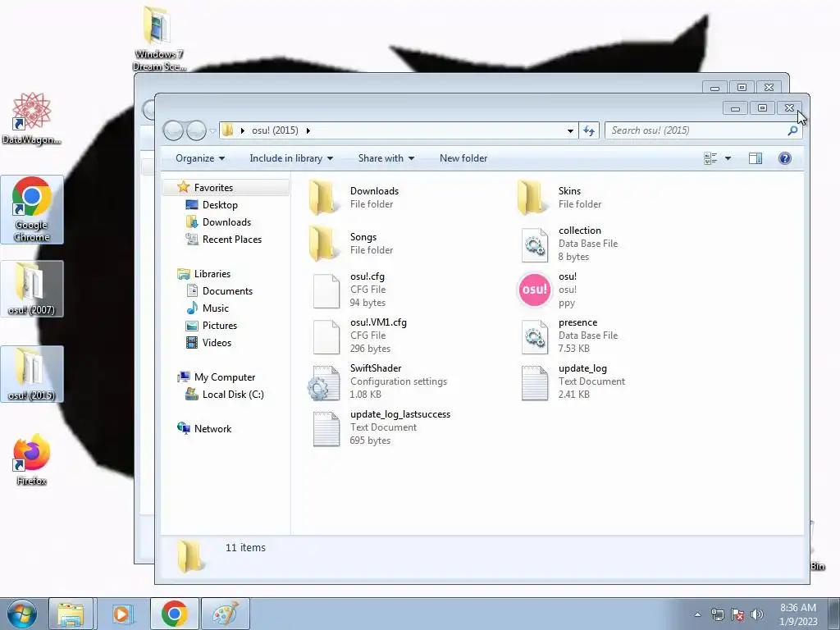Select the osu! (2015) desktop folder
Image resolution: width=840 pixels, height=630 pixels.
click(32, 374)
